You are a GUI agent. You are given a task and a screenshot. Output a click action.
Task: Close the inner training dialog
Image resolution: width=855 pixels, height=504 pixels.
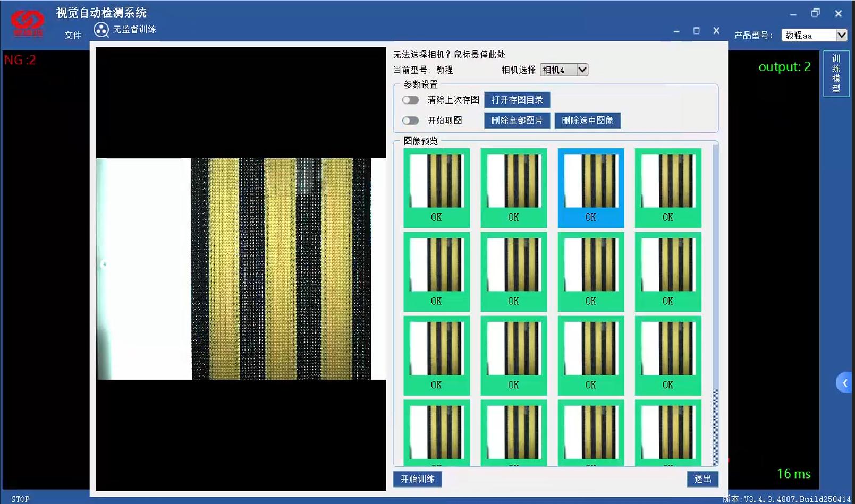(716, 31)
